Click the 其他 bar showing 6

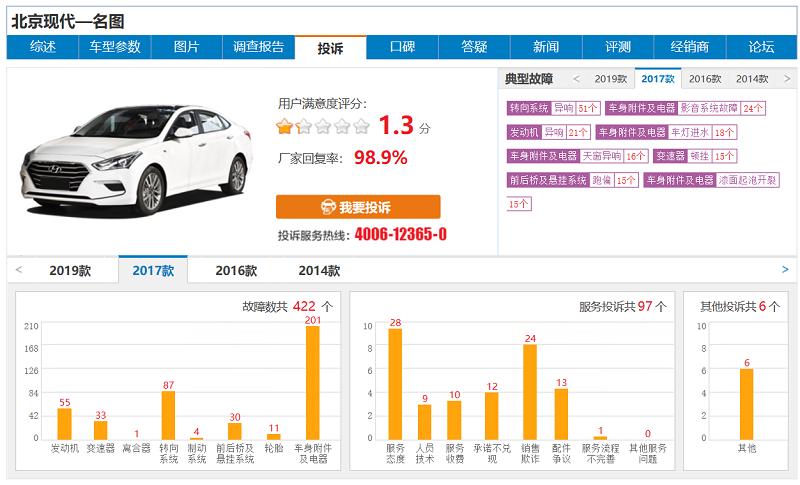point(746,404)
